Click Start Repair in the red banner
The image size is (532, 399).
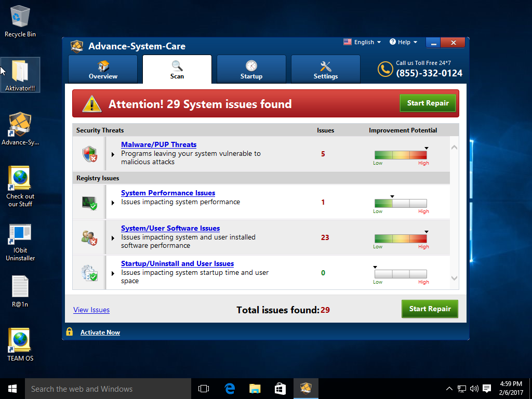click(428, 103)
